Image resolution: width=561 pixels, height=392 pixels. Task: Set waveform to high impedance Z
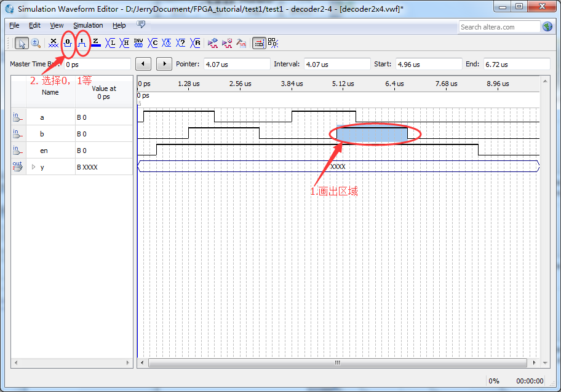96,43
